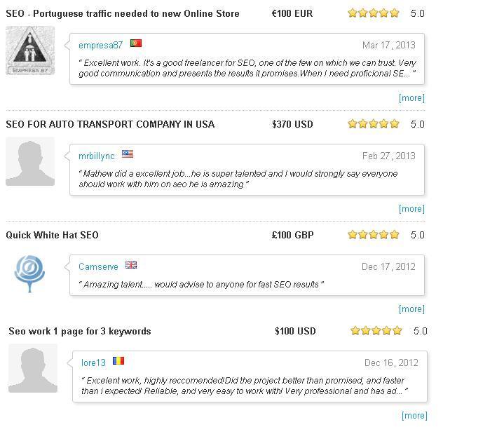Expand the empresa87 review with [more]
504x427 pixels.
[x=411, y=98]
